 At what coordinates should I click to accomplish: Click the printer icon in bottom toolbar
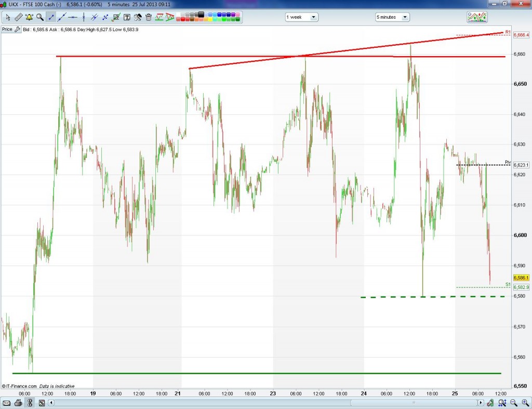pos(18,403)
